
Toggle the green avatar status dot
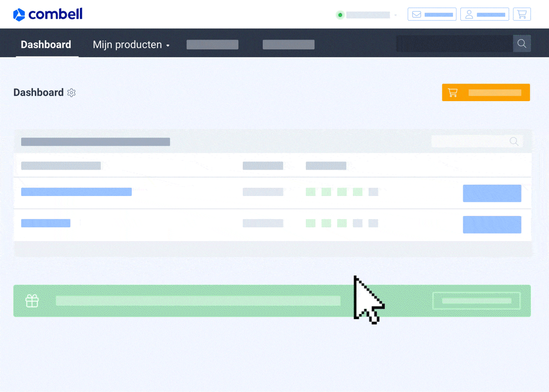[340, 15]
